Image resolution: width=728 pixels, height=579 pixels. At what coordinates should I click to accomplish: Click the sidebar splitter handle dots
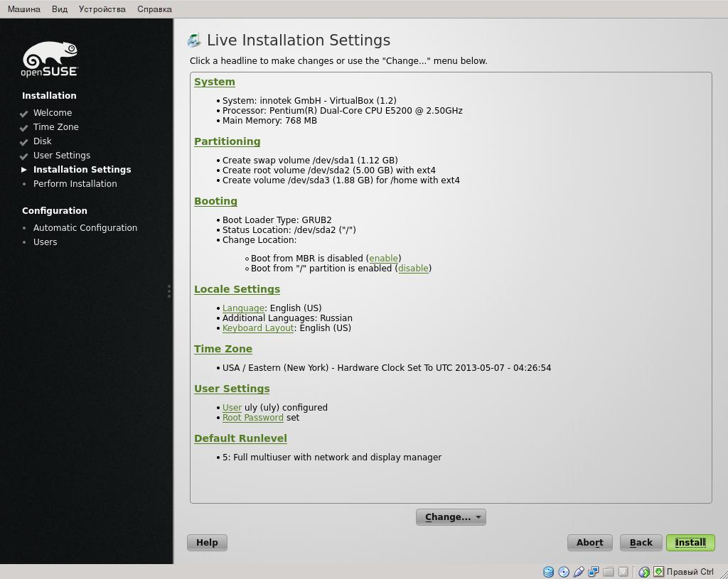click(169, 291)
